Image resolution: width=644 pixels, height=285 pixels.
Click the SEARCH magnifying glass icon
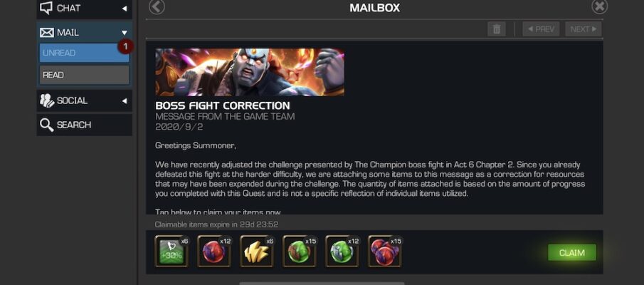(x=47, y=125)
